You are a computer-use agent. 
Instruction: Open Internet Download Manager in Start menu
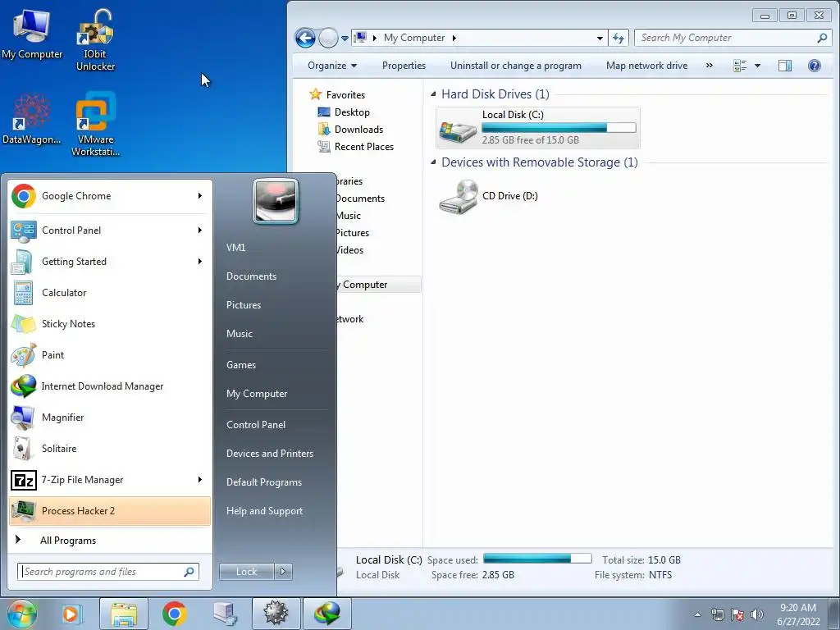(x=110, y=386)
